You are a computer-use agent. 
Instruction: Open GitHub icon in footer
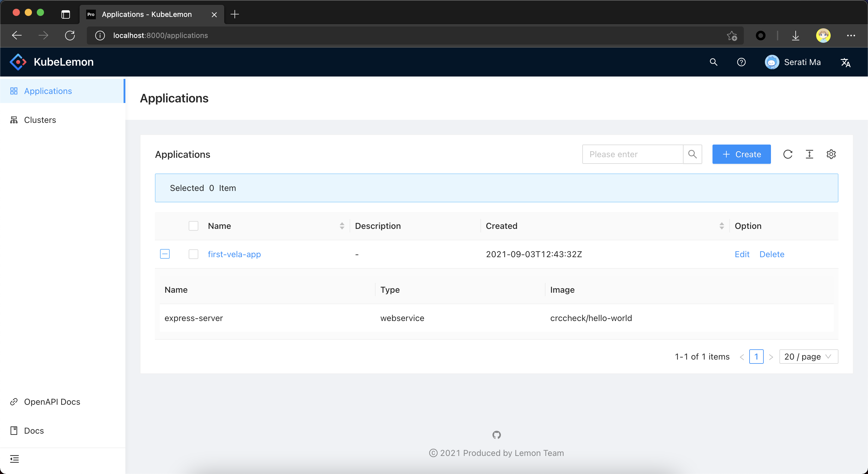tap(496, 435)
